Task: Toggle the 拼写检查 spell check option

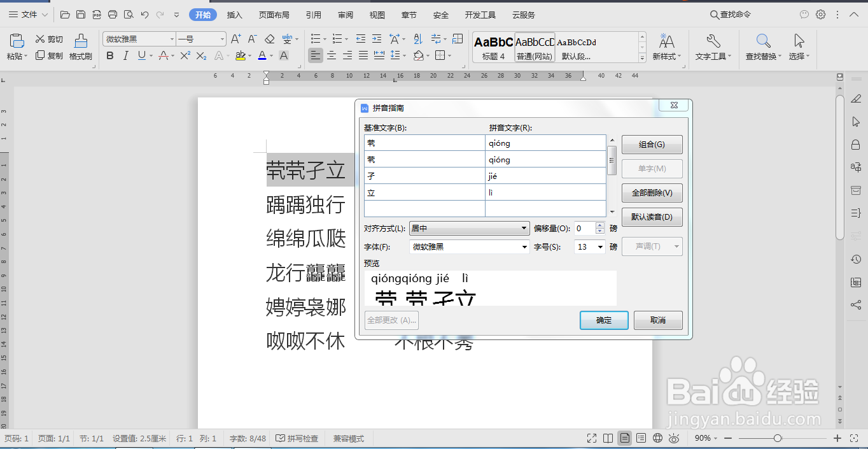Action: click(x=297, y=438)
